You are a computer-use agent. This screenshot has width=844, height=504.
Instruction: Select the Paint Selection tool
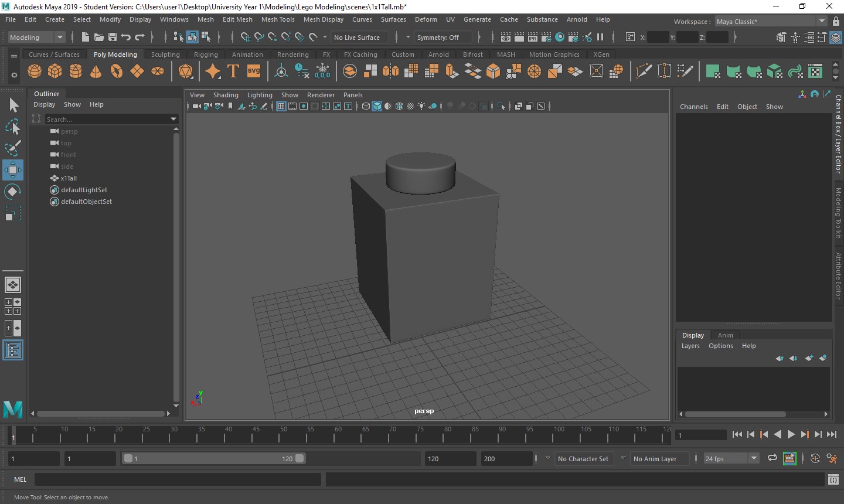13,148
